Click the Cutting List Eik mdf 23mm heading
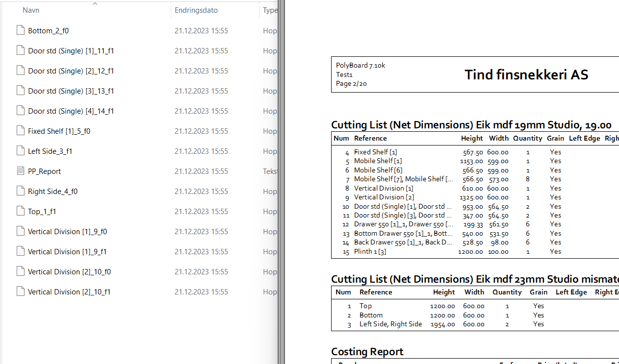 click(475, 279)
